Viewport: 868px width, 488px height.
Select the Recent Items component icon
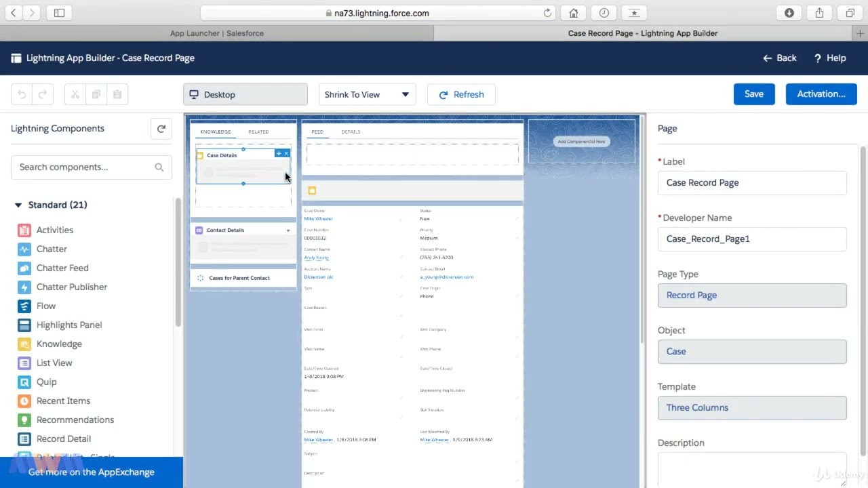(x=24, y=401)
